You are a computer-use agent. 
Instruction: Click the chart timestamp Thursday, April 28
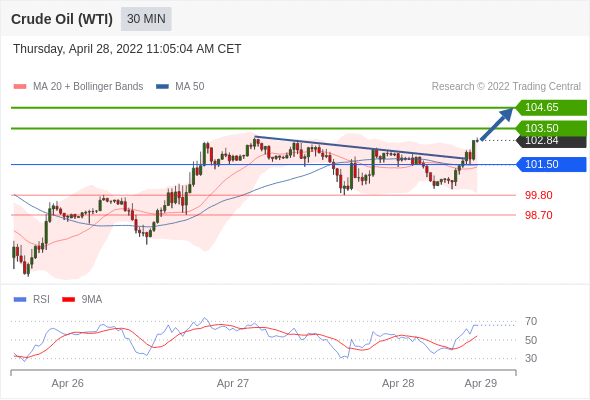pos(127,49)
